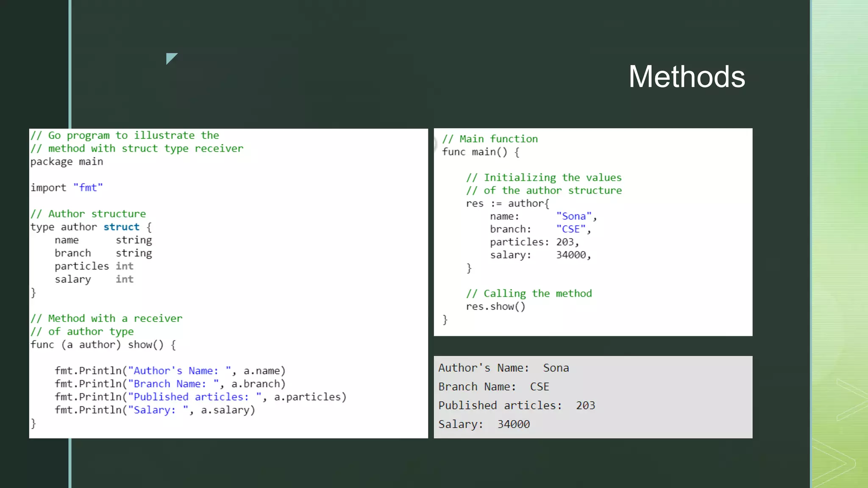
Task: Click the 'salary: 34000,' initializer
Action: pyautogui.click(x=541, y=255)
